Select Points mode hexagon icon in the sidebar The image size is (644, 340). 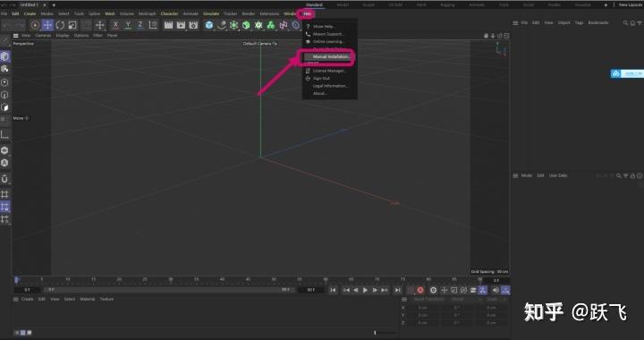click(x=5, y=82)
